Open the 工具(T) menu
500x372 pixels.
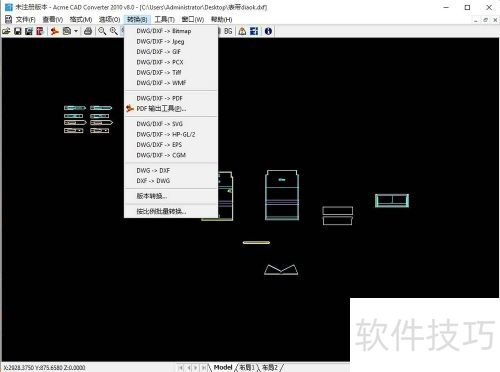click(165, 20)
